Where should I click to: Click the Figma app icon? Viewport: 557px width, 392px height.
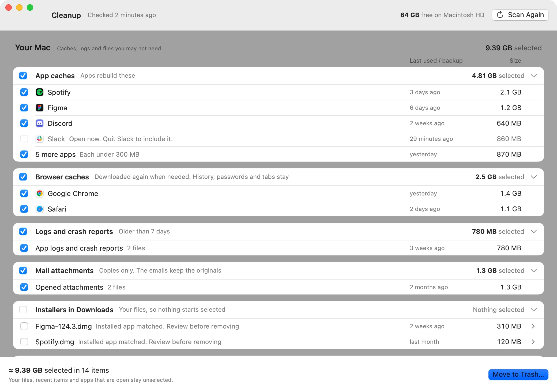(x=40, y=108)
